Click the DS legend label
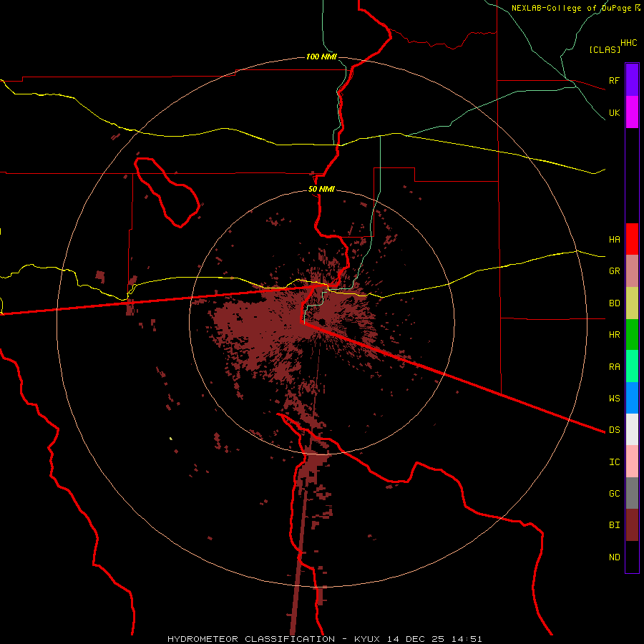This screenshot has height=644, width=644. [x=614, y=429]
